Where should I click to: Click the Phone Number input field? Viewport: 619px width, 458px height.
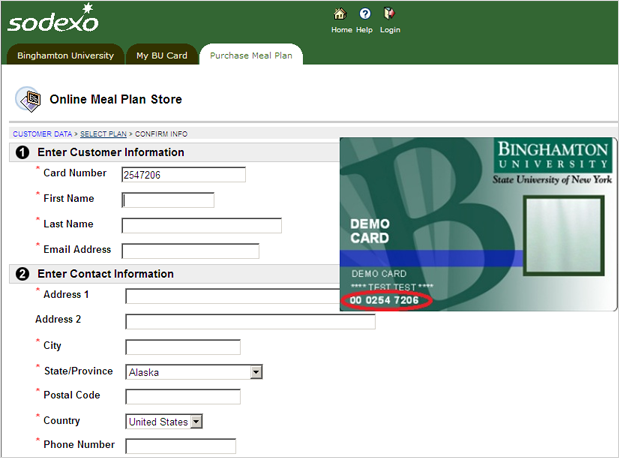point(181,446)
